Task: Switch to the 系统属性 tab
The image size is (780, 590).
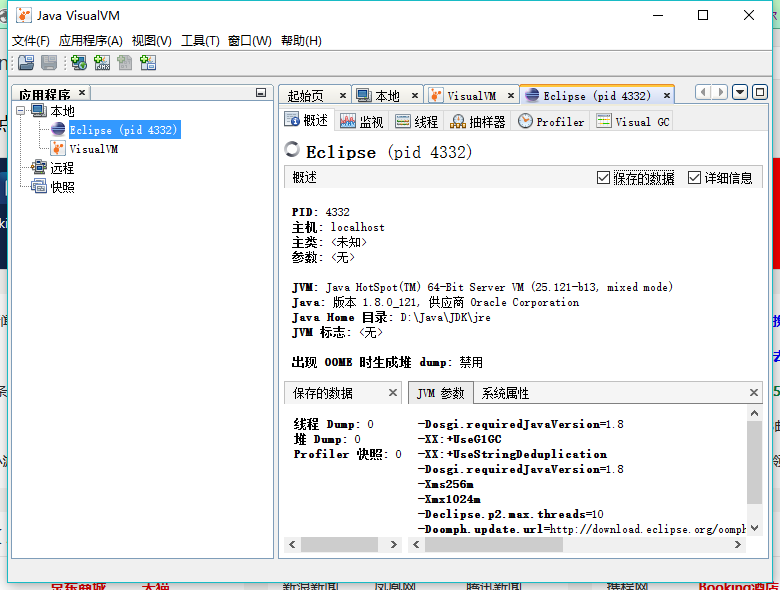Action: pos(505,393)
